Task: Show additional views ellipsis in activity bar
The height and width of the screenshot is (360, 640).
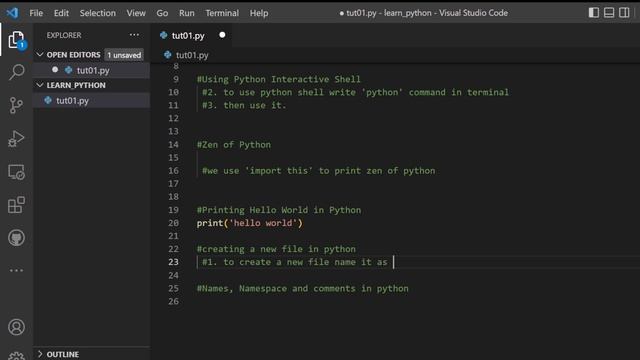Action: pos(16,270)
